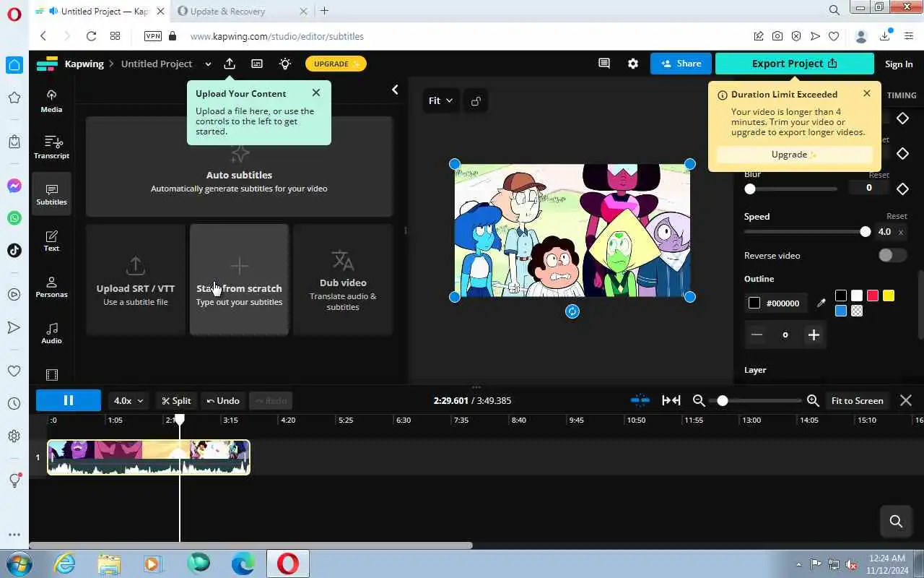924x578 pixels.
Task: Click the Sign In link
Action: pos(899,64)
